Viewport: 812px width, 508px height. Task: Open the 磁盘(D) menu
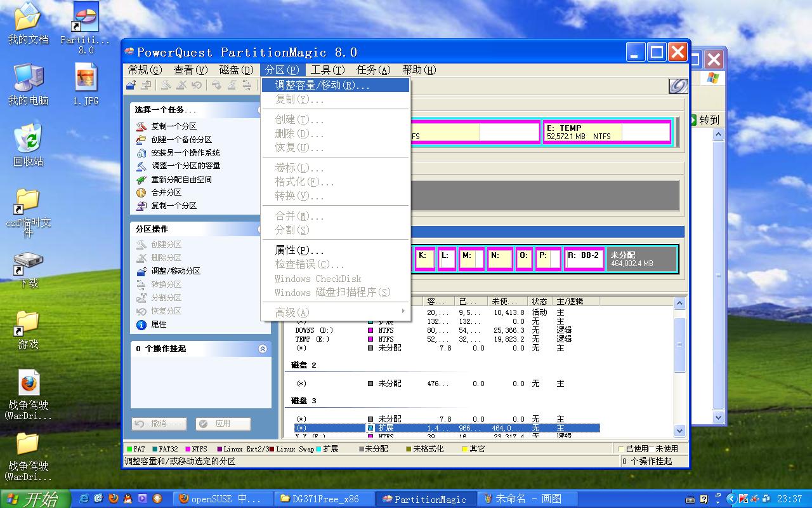236,70
